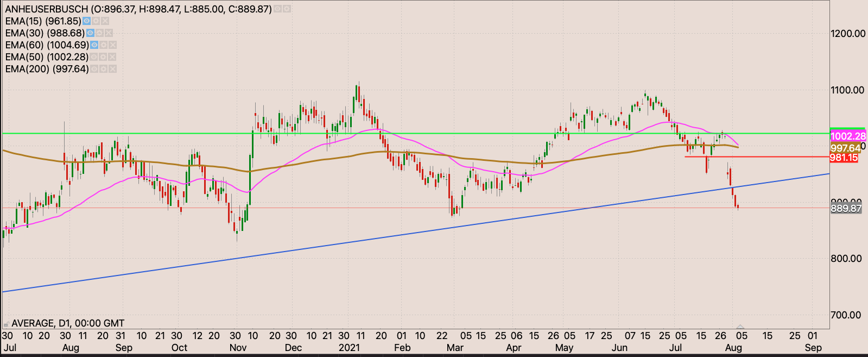Open EMA(50) settings gear icon
Screen dimensions: 868x357
(103, 57)
